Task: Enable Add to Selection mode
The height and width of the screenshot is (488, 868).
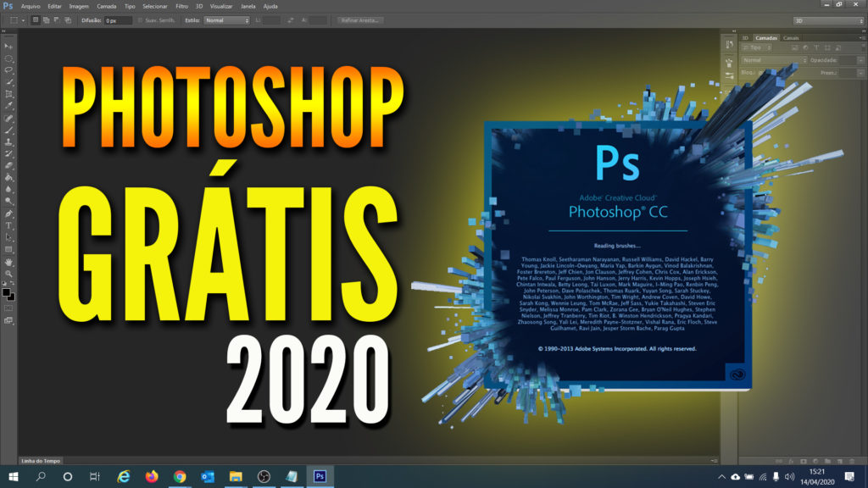Action: pos(47,20)
